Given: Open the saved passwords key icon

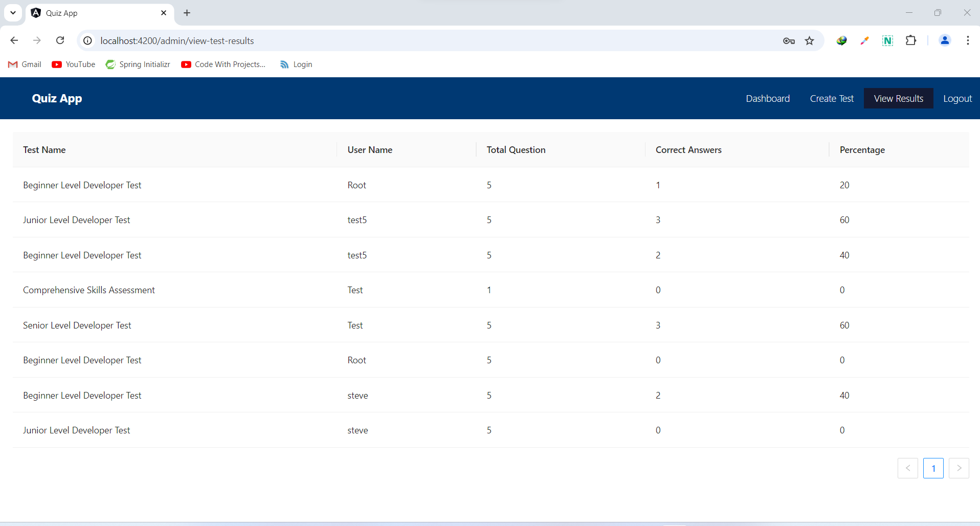Looking at the screenshot, I should pos(789,41).
